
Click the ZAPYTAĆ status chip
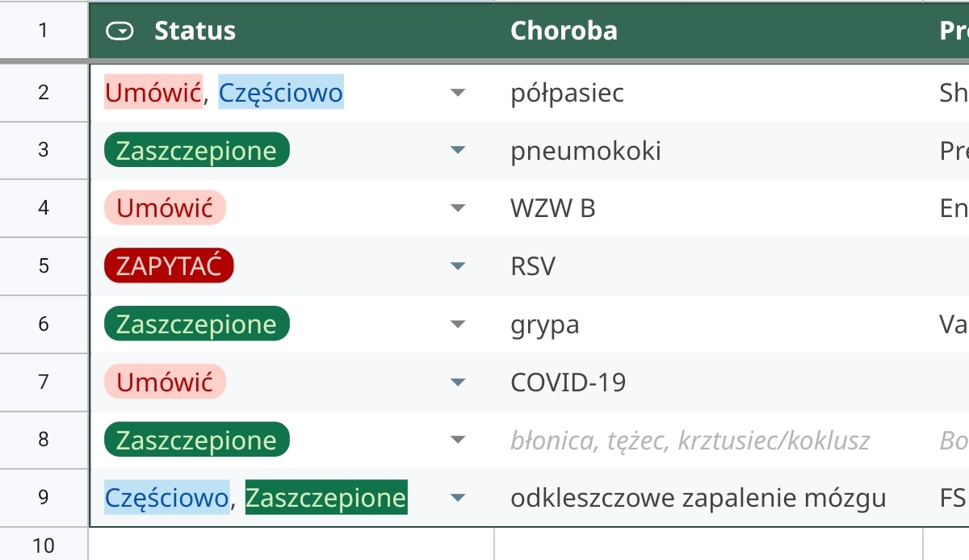tap(169, 266)
